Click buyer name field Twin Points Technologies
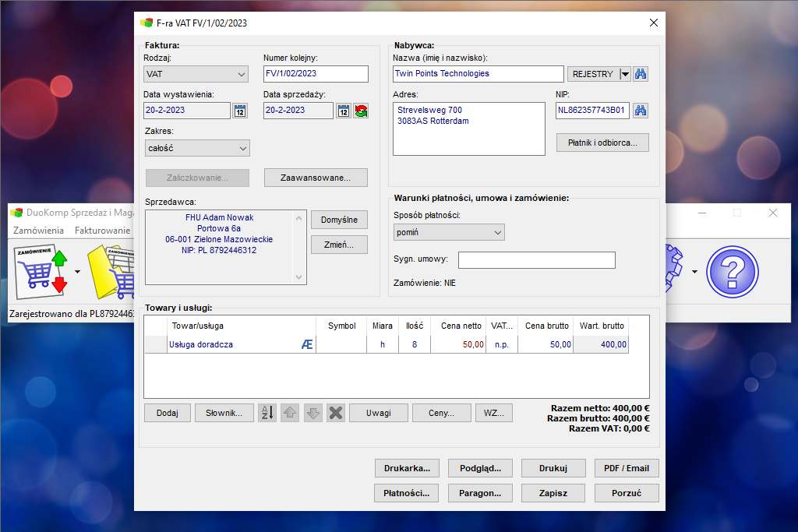This screenshot has width=798, height=532. coord(478,74)
